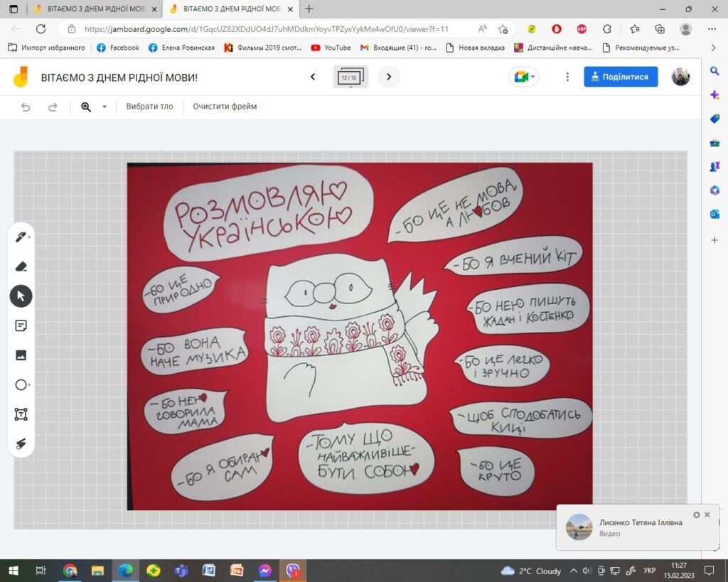Click the Redo arrow
The image size is (728, 582).
tap(53, 107)
